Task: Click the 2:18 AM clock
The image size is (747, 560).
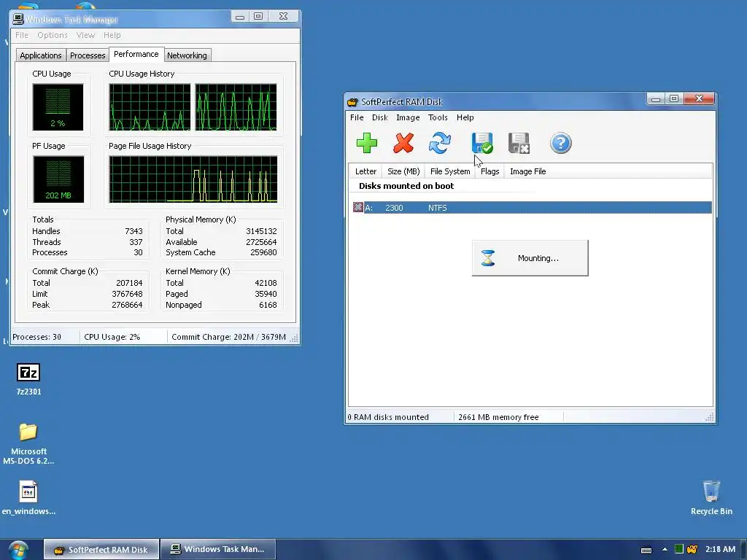Action: (x=720, y=549)
